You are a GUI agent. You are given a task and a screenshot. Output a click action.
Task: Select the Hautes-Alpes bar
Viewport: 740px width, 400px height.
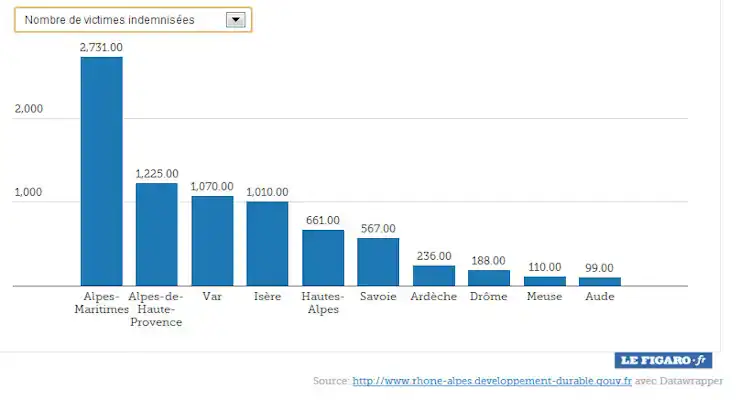[323, 258]
